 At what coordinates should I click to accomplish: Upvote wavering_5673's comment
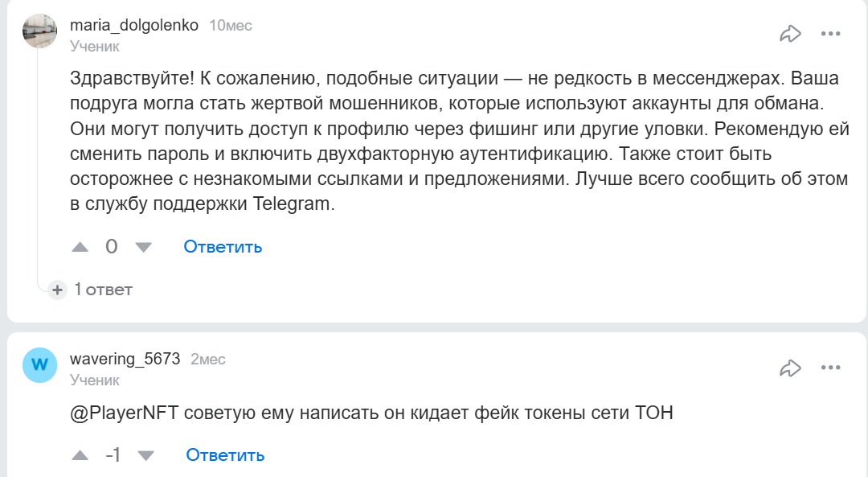(80, 455)
